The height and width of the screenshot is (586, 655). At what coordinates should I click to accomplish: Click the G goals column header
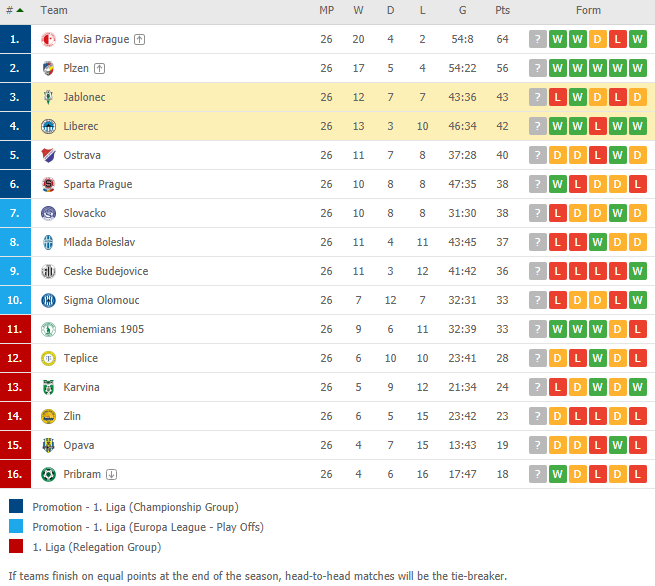[x=462, y=10]
